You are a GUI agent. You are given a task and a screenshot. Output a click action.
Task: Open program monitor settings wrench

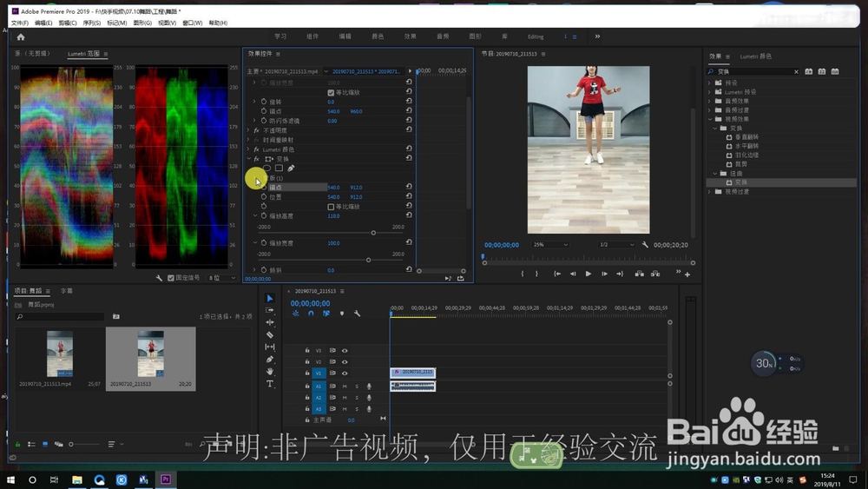pos(645,245)
